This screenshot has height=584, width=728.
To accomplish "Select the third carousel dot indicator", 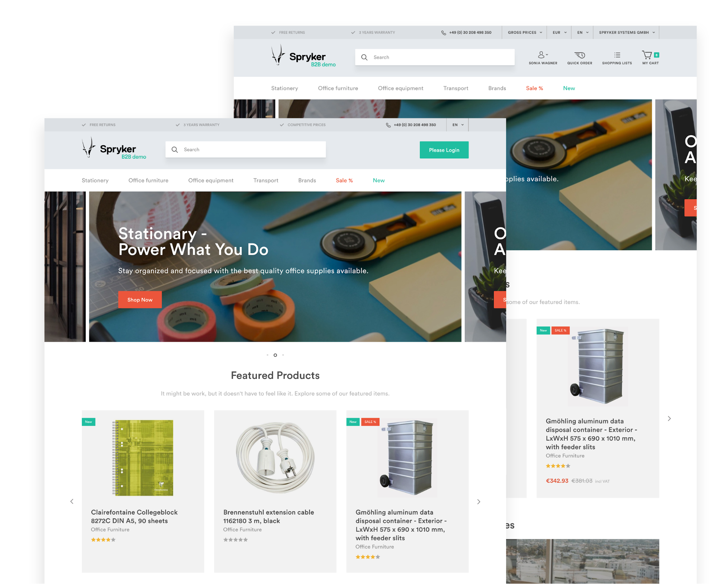I will click(283, 355).
